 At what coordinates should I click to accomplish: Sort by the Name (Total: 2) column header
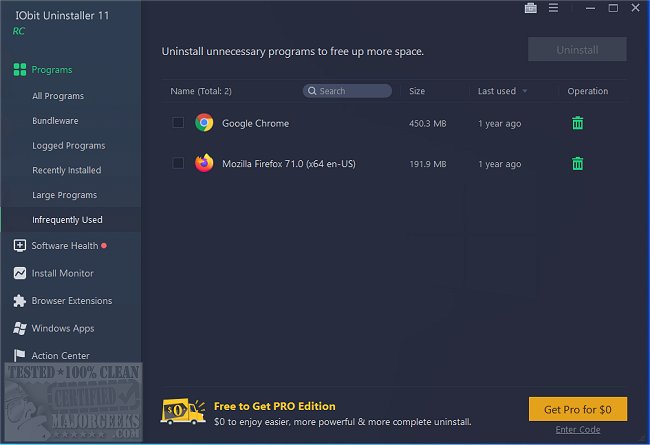click(201, 91)
